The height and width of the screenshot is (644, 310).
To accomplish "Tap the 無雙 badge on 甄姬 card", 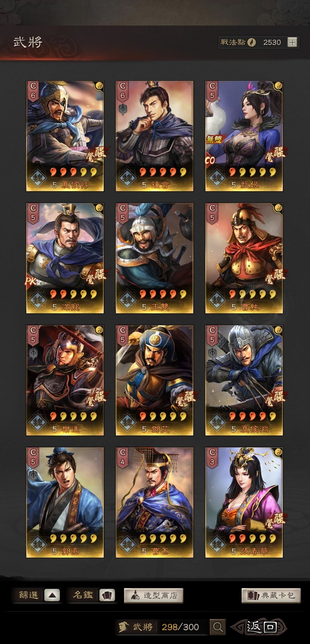I will point(215,139).
